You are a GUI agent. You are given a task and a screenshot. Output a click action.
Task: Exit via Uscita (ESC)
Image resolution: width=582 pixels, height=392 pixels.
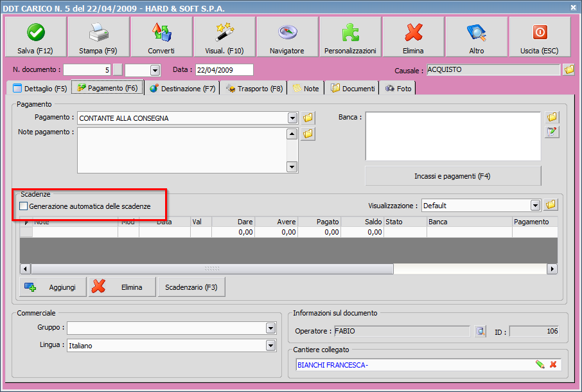[x=540, y=37]
